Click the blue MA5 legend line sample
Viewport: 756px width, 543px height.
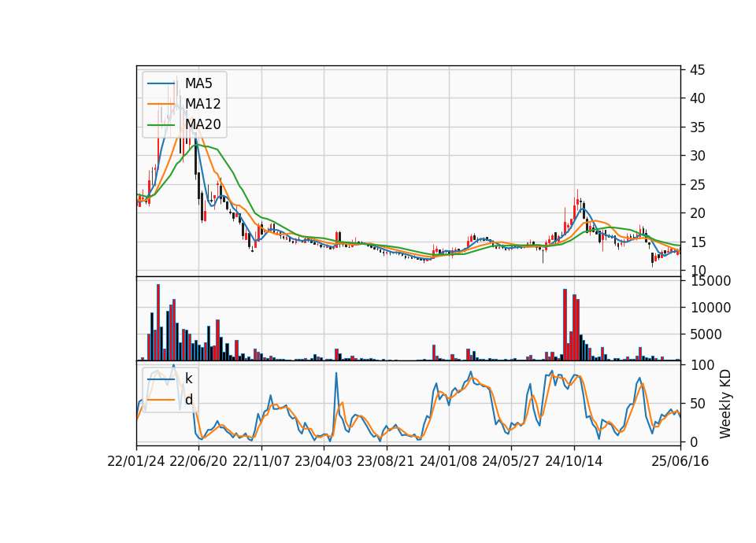pyautogui.click(x=161, y=84)
